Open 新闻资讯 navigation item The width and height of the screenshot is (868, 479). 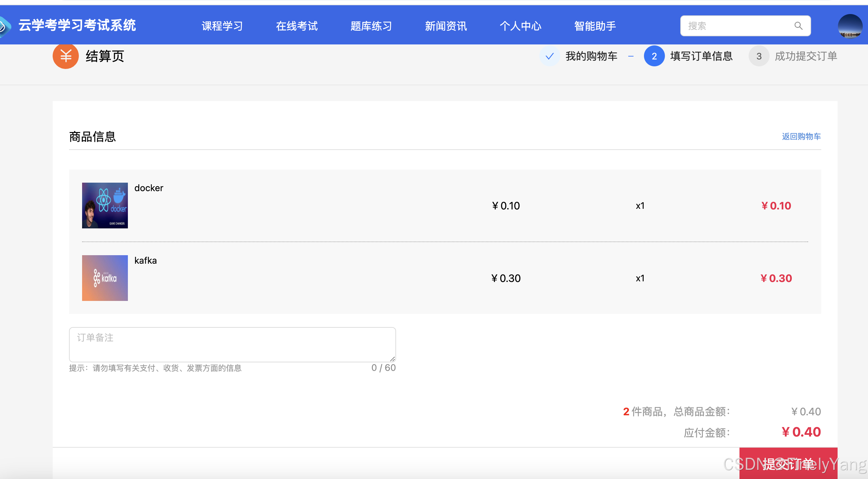click(x=445, y=26)
